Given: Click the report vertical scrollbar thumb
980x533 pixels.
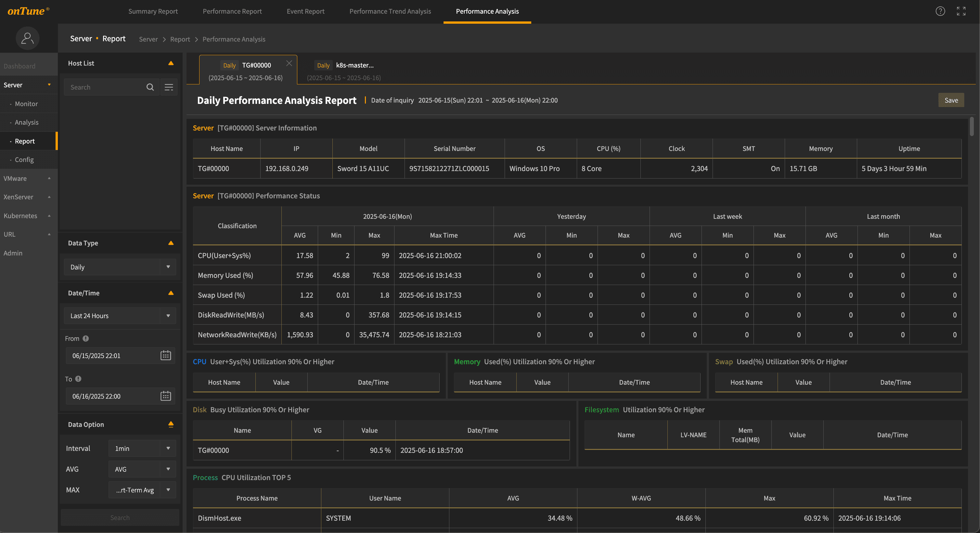Looking at the screenshot, I should point(971,126).
